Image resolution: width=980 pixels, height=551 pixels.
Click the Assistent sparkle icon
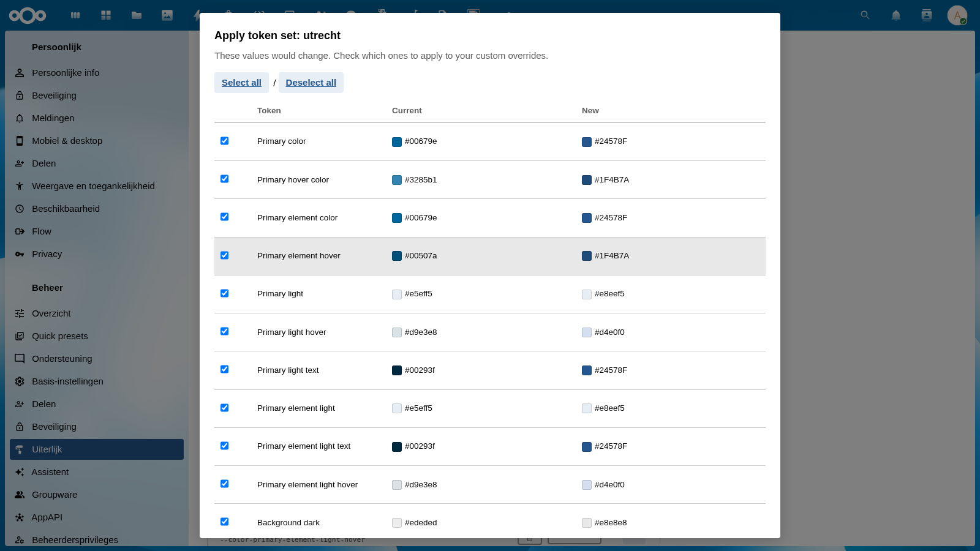tap(20, 472)
